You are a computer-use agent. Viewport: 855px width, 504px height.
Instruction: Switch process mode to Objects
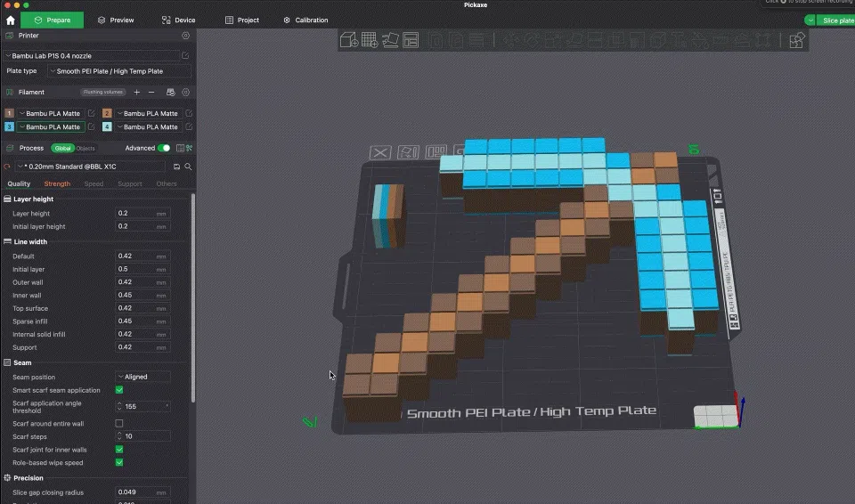click(85, 149)
